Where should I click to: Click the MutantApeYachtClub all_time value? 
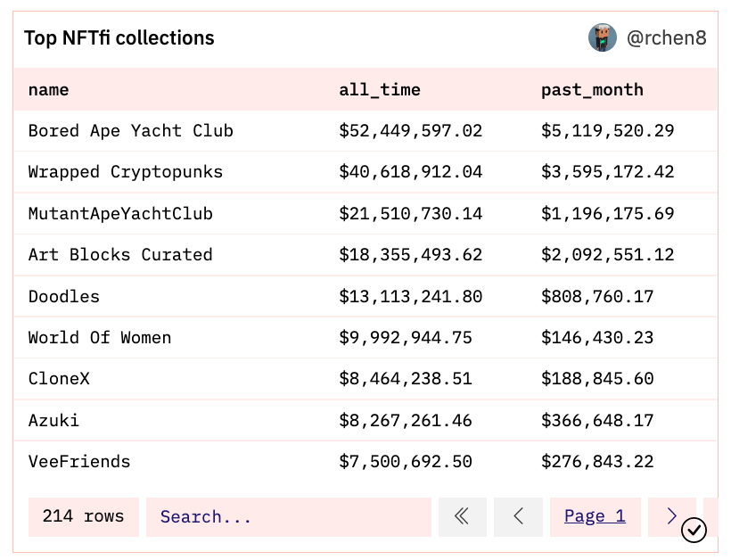tap(410, 214)
